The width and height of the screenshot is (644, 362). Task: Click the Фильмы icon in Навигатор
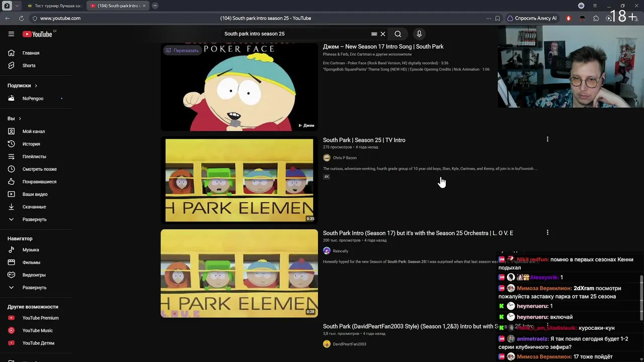click(x=11, y=262)
